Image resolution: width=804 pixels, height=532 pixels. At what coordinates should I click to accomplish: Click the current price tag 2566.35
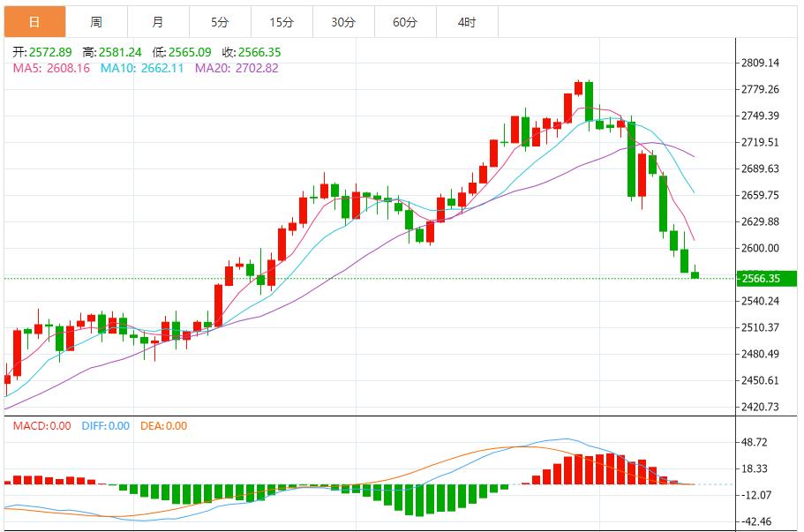pos(767,278)
